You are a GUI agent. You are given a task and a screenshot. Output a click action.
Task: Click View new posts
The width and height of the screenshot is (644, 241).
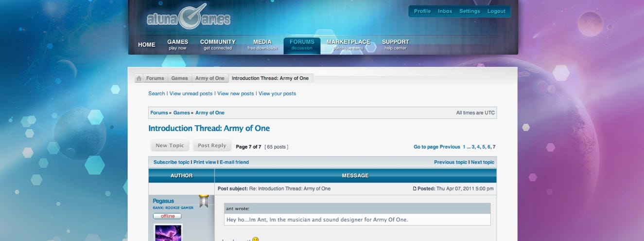pyautogui.click(x=236, y=93)
